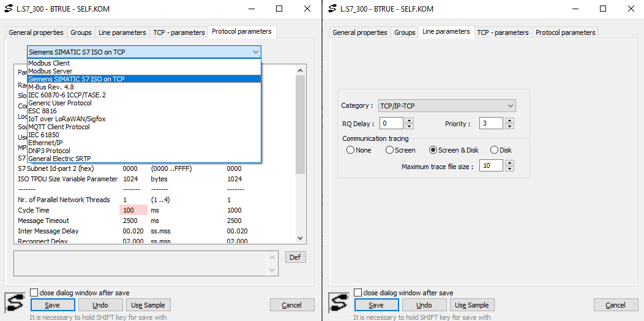Choose Modbus Client from protocol list
Viewport: 644px width, 321px height.
click(x=144, y=63)
